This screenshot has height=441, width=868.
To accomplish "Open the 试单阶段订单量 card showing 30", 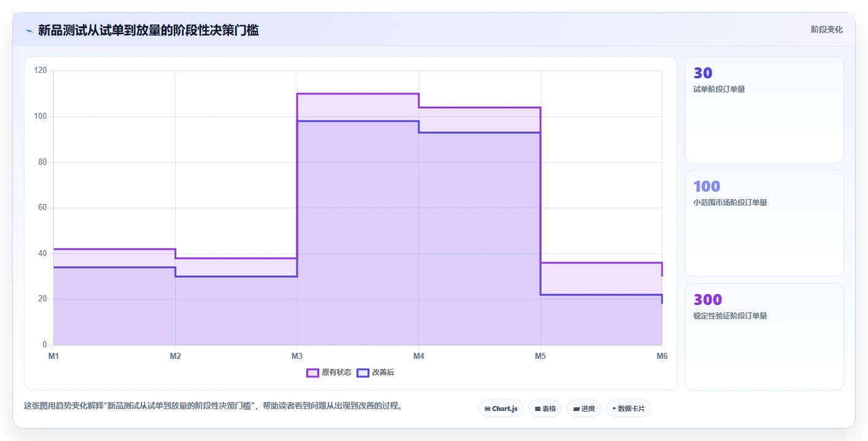I will tap(764, 110).
